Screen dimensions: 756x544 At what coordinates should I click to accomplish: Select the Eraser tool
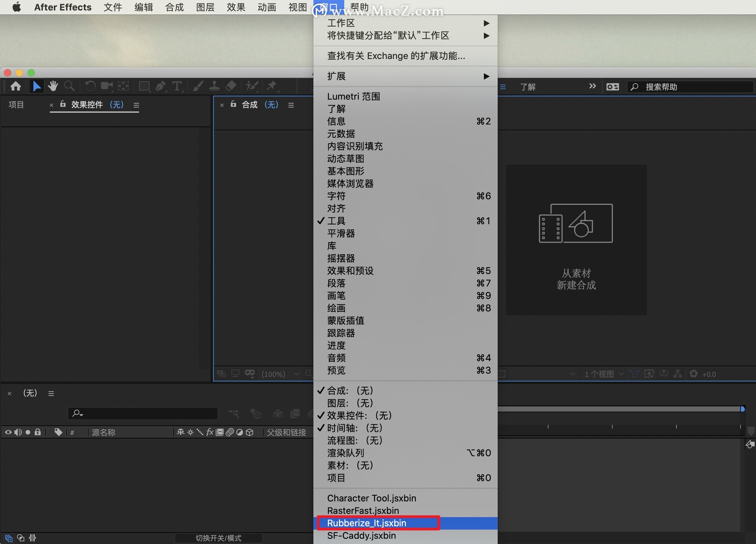(x=231, y=86)
